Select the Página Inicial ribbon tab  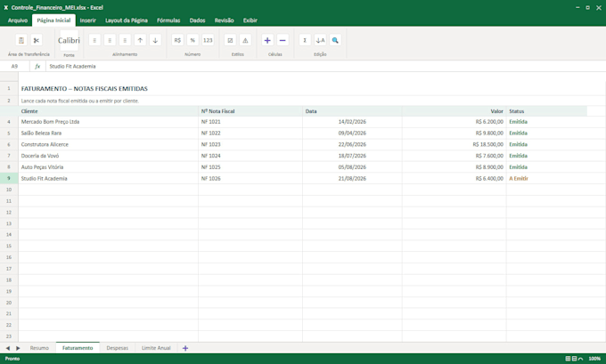(x=53, y=20)
